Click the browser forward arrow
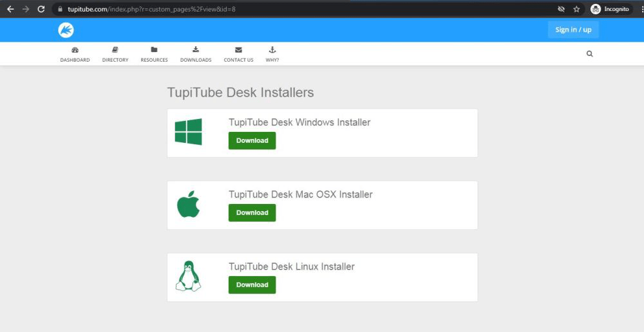The image size is (644, 332). (x=26, y=9)
